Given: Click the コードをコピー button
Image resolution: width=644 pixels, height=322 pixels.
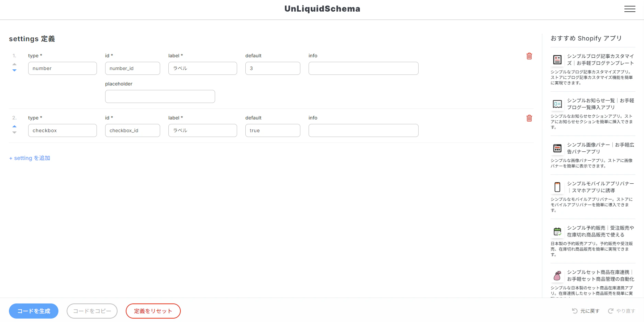Looking at the screenshot, I should (x=92, y=311).
